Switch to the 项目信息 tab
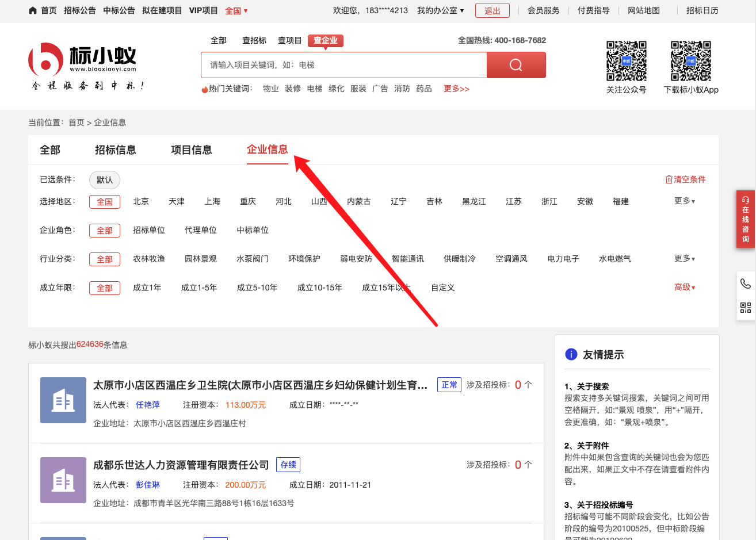 (191, 150)
